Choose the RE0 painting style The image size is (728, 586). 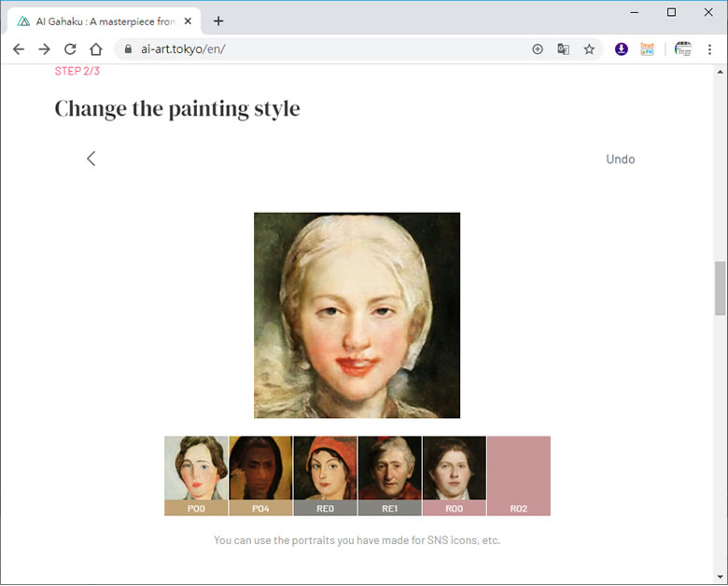tap(325, 476)
